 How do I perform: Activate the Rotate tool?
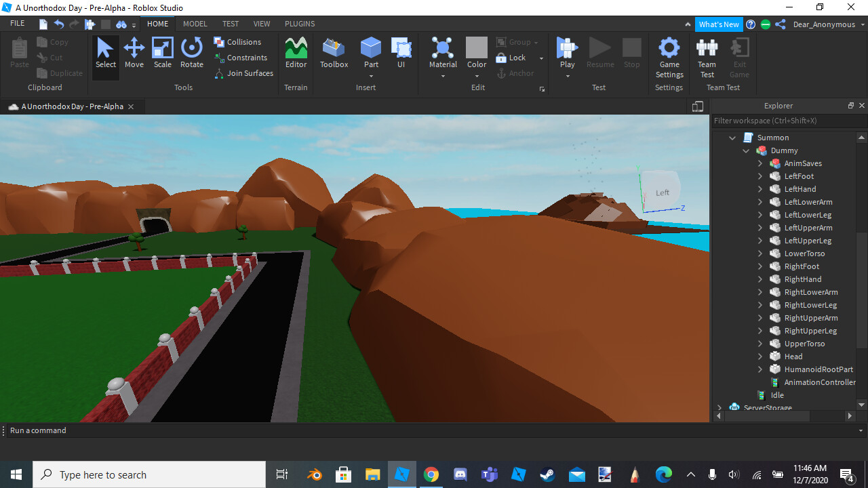192,53
